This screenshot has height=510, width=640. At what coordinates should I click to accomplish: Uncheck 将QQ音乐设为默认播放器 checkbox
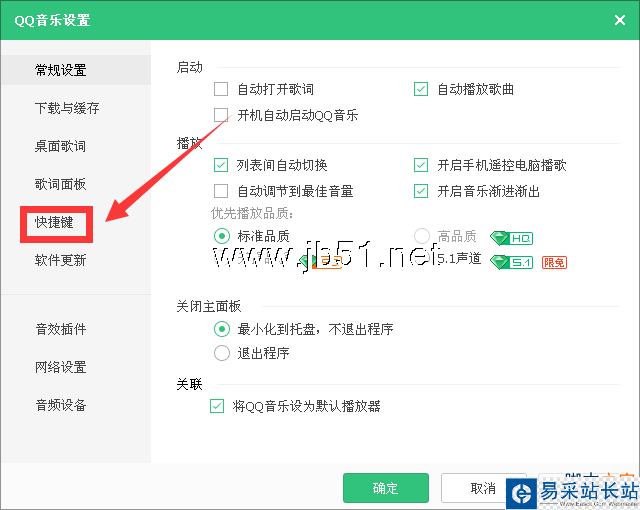pos(217,406)
